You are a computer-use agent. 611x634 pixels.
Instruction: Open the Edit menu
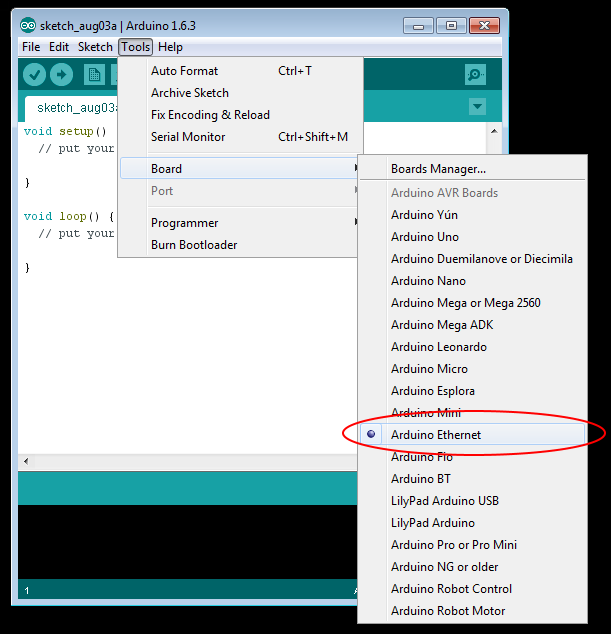click(59, 47)
